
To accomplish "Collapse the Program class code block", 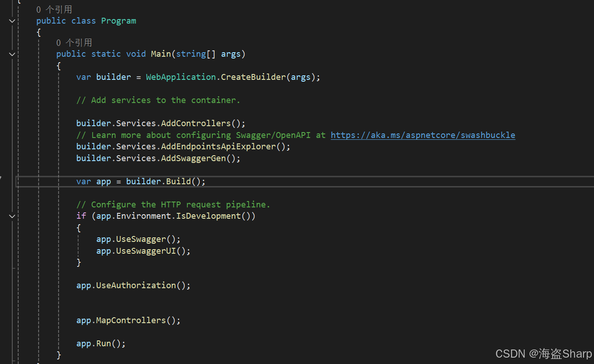I will 12,21.
